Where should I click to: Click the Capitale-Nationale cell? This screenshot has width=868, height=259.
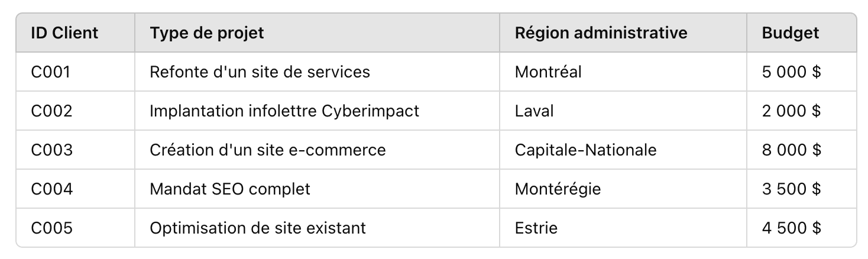[x=623, y=150]
